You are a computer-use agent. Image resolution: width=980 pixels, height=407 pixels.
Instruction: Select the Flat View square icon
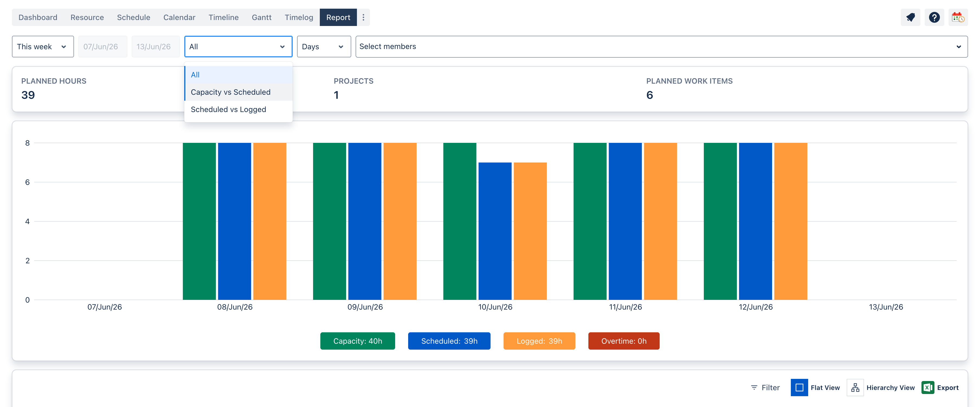[x=799, y=388]
